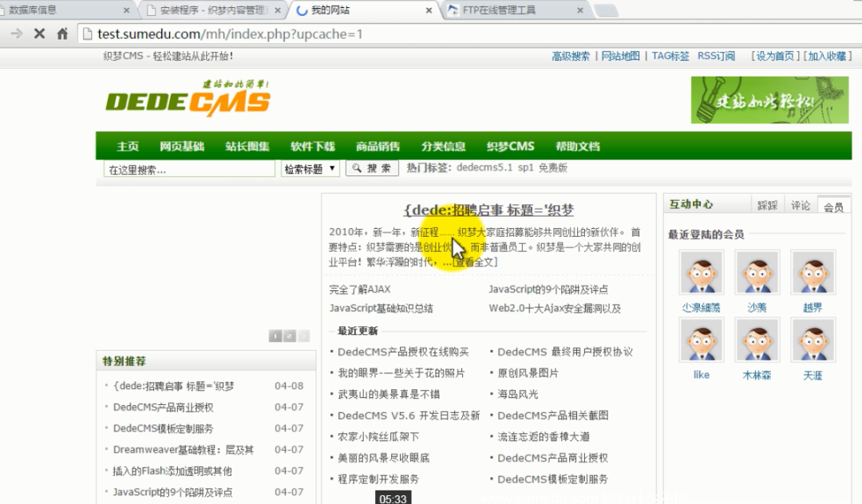862x504 pixels.
Task: Open 主页 in the green nav bar
Action: [x=128, y=146]
